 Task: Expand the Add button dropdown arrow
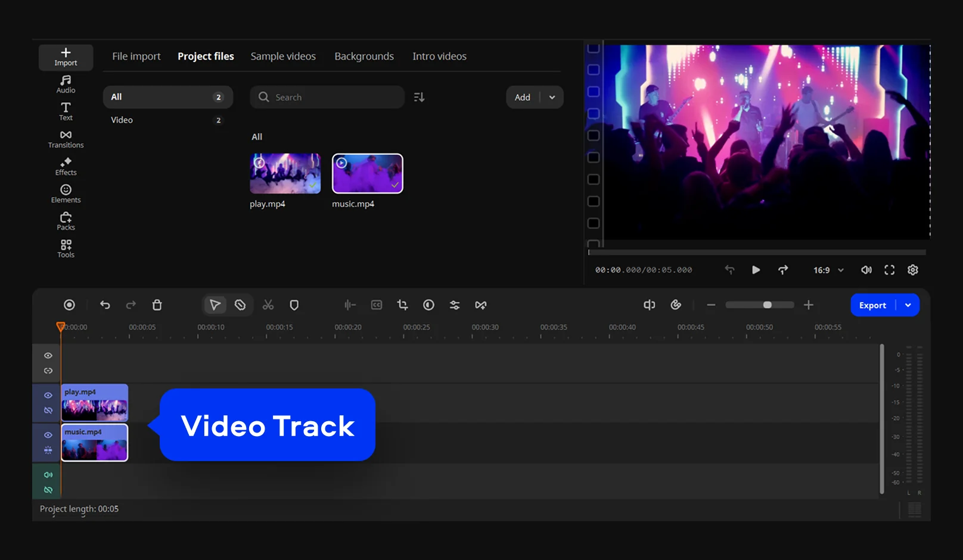point(552,97)
